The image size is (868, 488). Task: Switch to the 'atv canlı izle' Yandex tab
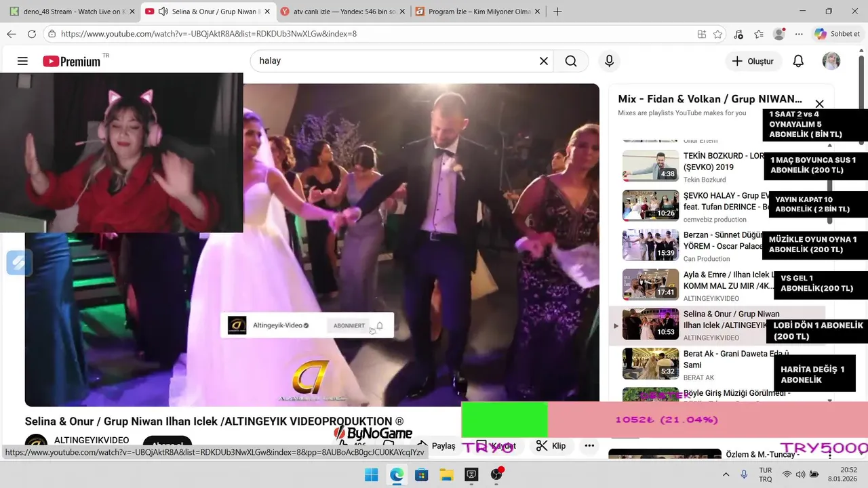pos(342,12)
